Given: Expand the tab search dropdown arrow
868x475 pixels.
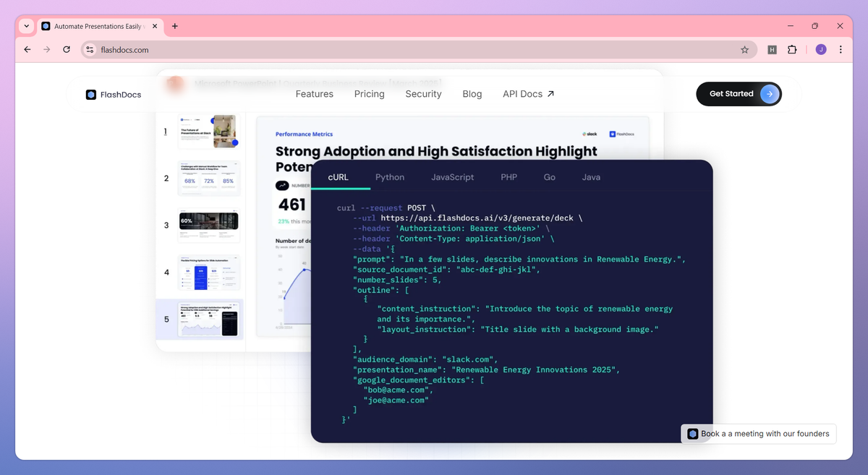Looking at the screenshot, I should pyautogui.click(x=27, y=26).
